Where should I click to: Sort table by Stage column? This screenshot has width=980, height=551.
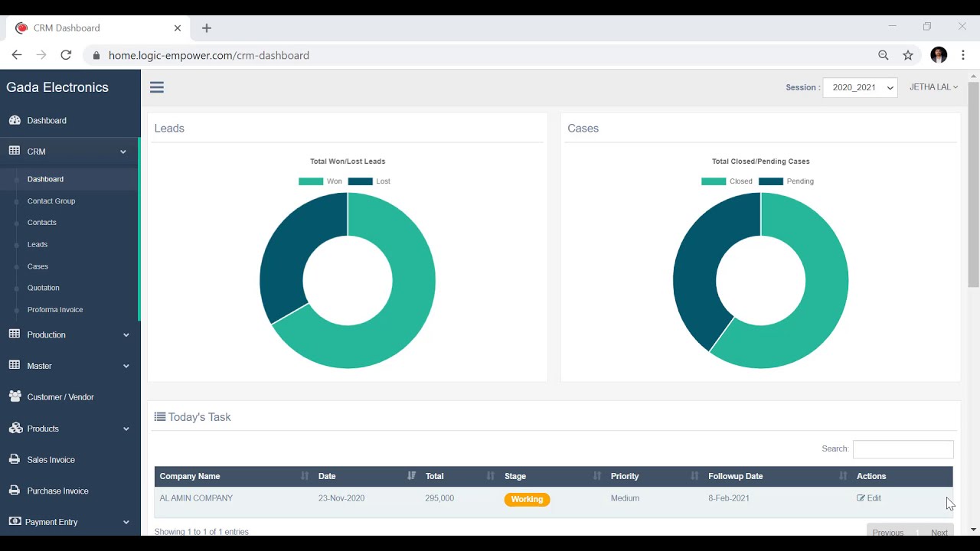point(552,476)
